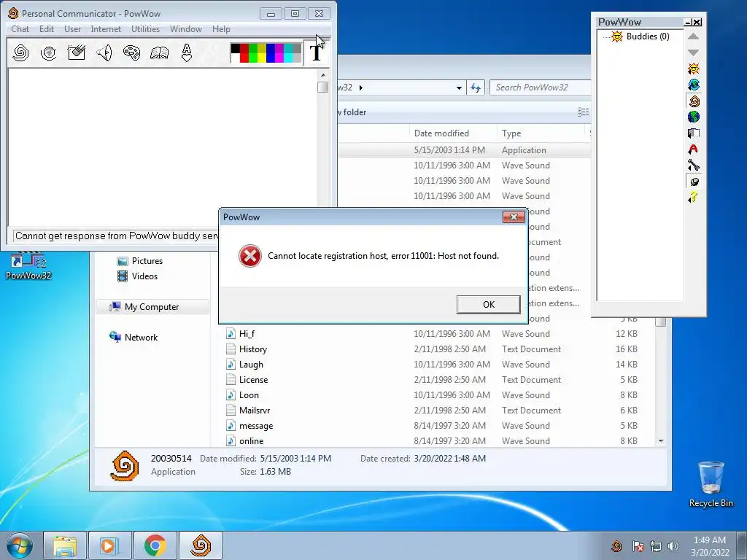Select the PowWow32 desktop shortcut

(28, 265)
